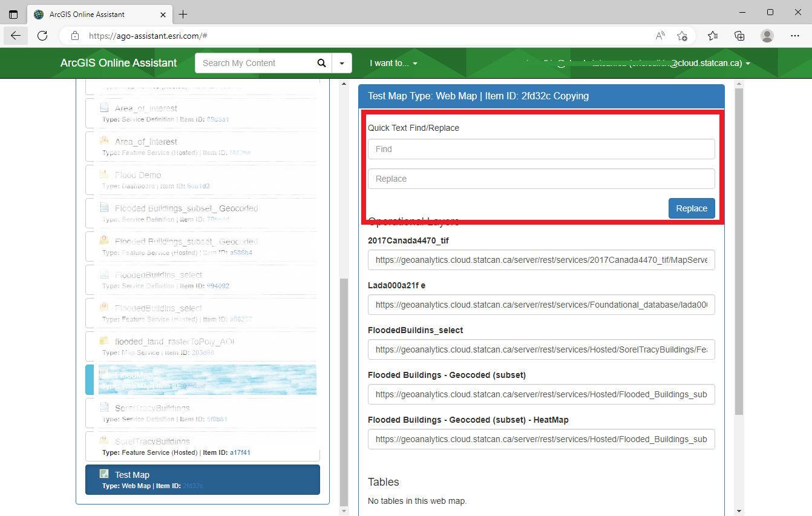The image size is (812, 516).
Task: Click the blue Replace button
Action: 692,208
